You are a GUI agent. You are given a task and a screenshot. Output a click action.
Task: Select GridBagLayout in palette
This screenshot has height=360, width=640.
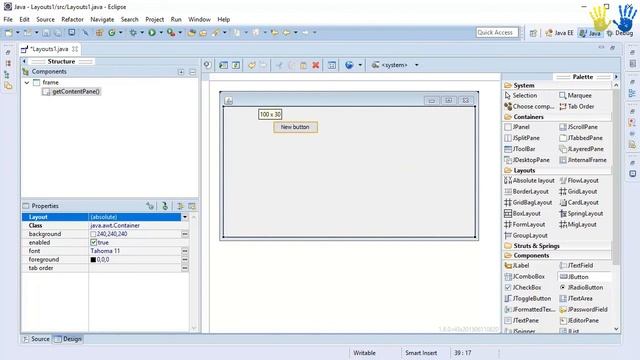pos(528,202)
